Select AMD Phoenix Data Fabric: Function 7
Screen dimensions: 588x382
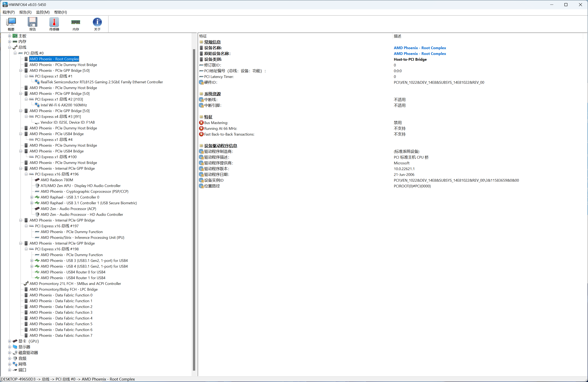(61, 336)
